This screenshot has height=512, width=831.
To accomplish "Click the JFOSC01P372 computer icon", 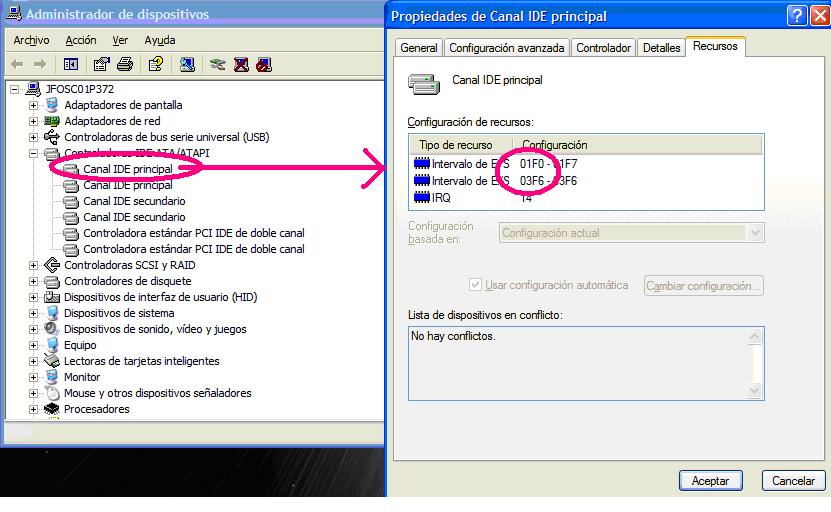I will pyautogui.click(x=33, y=89).
